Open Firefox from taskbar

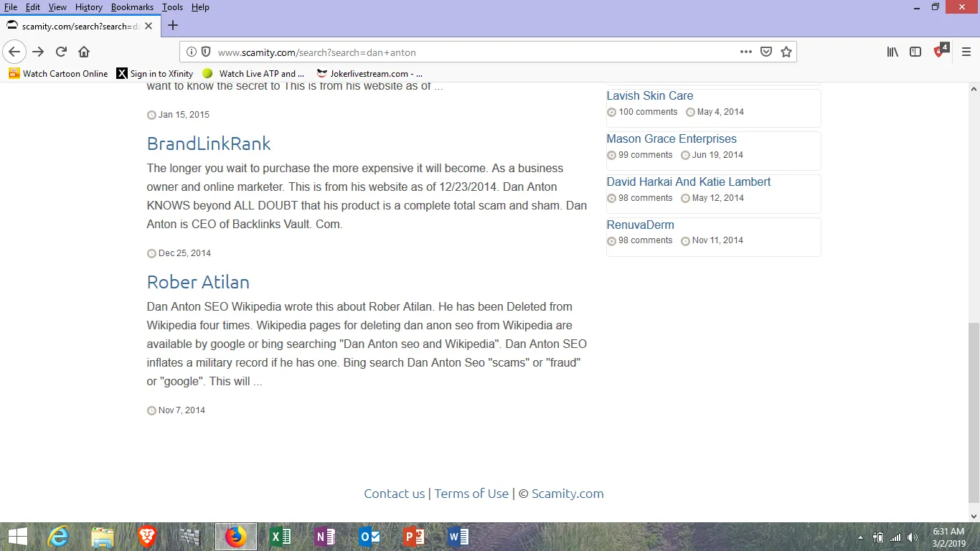tap(236, 537)
